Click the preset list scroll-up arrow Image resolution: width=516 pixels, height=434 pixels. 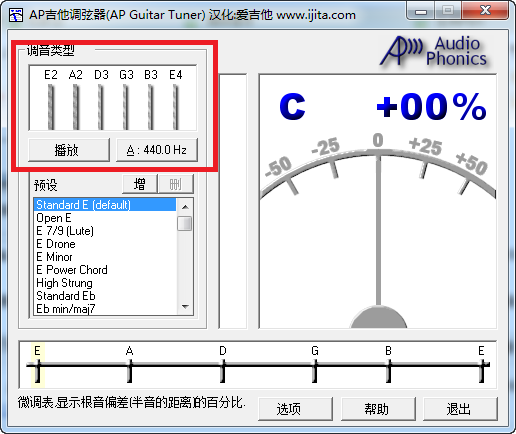click(185, 207)
